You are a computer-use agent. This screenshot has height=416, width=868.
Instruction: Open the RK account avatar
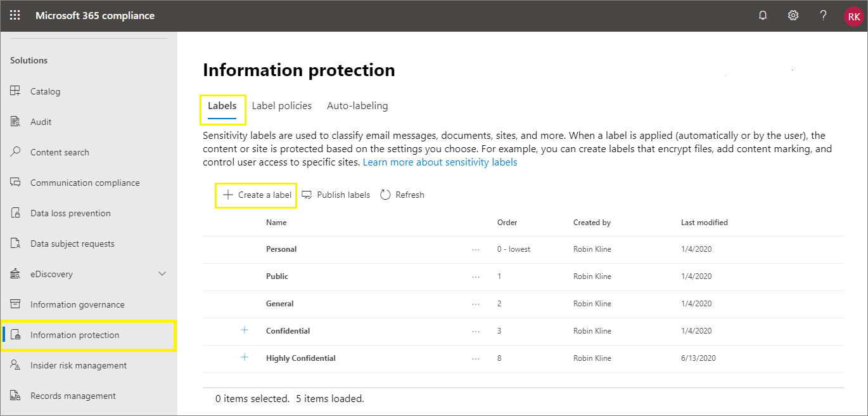853,16
